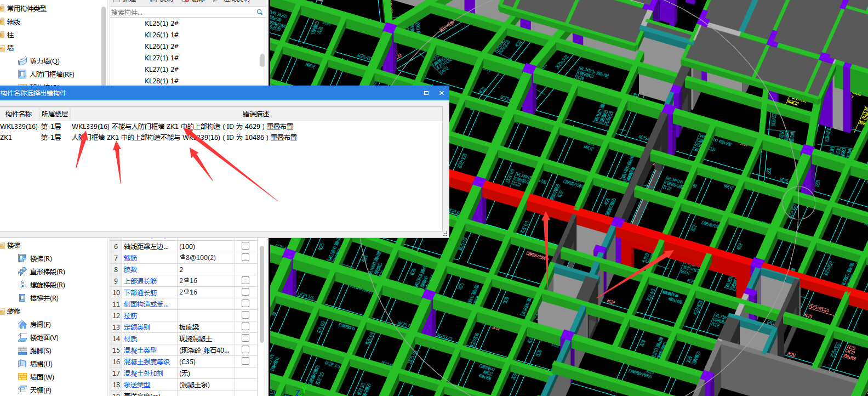Toggle checkbox for 侧面构造或受 row
868x396 pixels.
click(245, 303)
